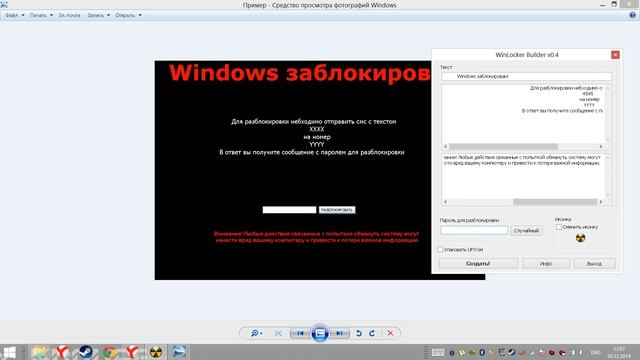This screenshot has width=640, height=360.
Task: Start the slideshow with the round center button
Action: [x=320, y=333]
